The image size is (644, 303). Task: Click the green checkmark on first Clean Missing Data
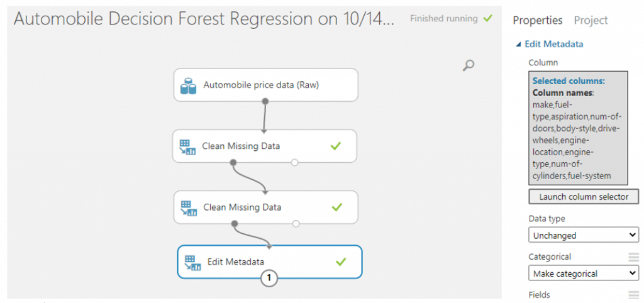coord(336,146)
